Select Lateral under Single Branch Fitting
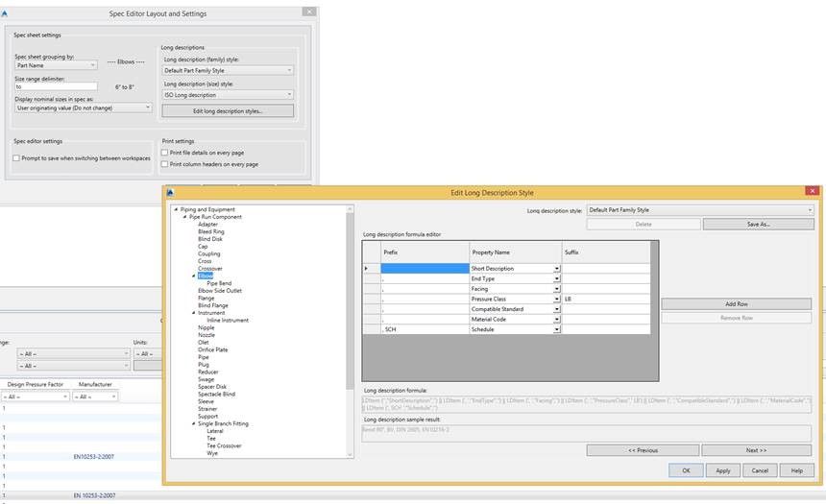The image size is (826, 504). click(215, 431)
